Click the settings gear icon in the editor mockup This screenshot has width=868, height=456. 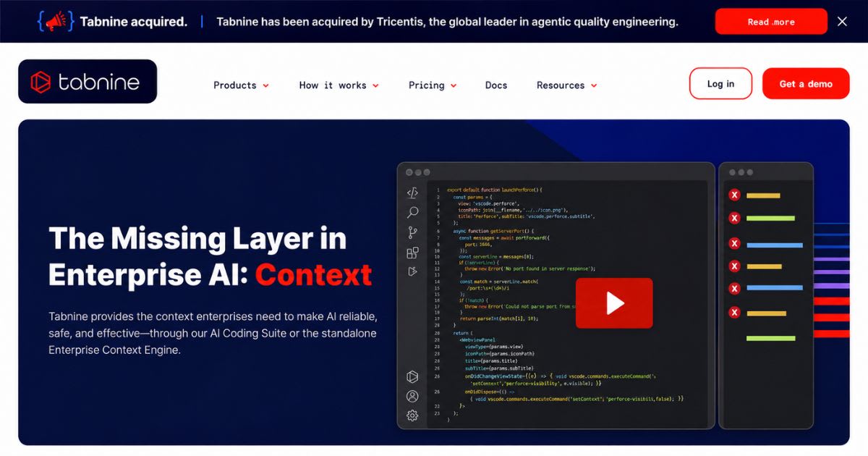tap(412, 415)
